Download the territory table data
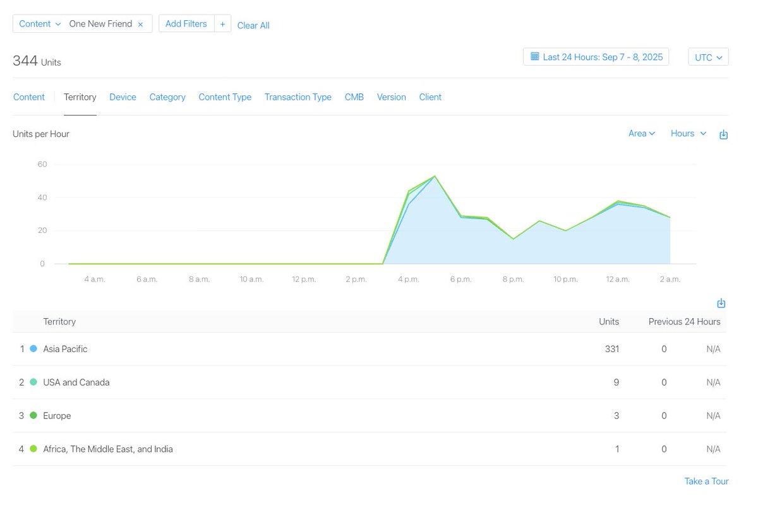 click(x=721, y=304)
